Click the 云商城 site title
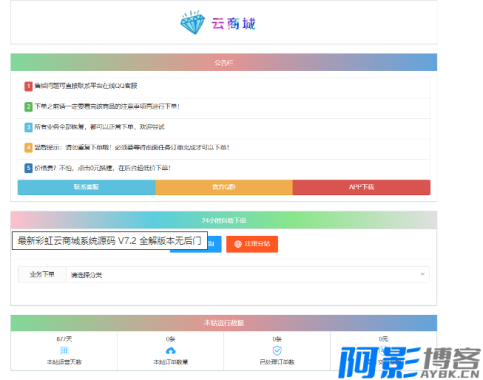This screenshot has height=380, width=483. [x=233, y=24]
